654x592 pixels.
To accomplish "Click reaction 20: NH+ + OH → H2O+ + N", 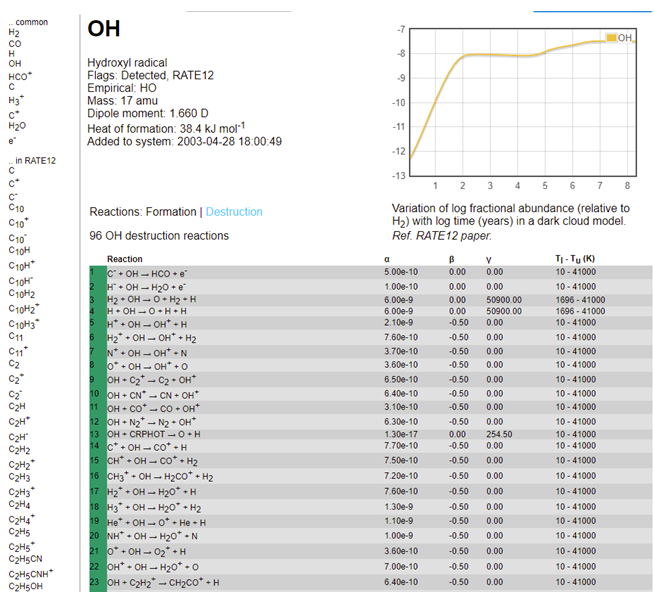I will pyautogui.click(x=152, y=536).
